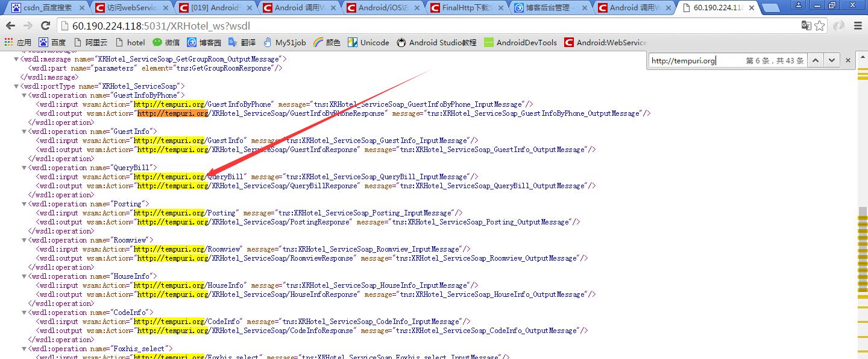The image size is (868, 359).
Task: Collapse the Posting operation disclosure triangle
Action: (x=24, y=204)
